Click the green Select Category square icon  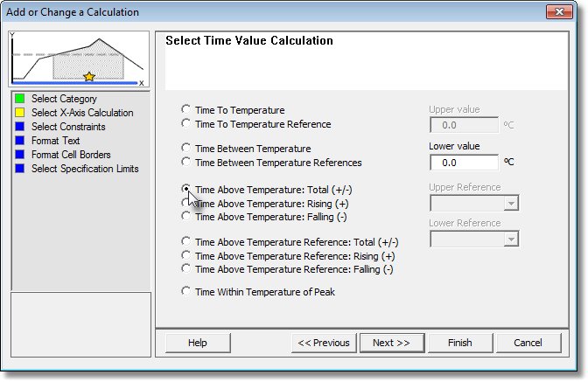19,99
